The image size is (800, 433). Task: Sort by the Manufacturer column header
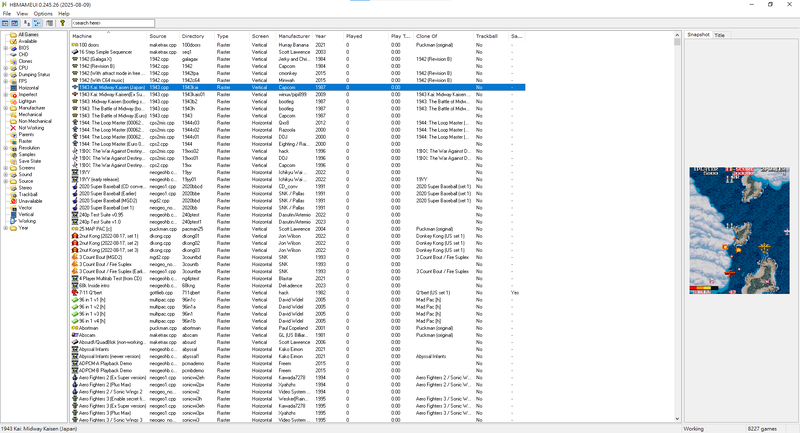[x=294, y=36]
